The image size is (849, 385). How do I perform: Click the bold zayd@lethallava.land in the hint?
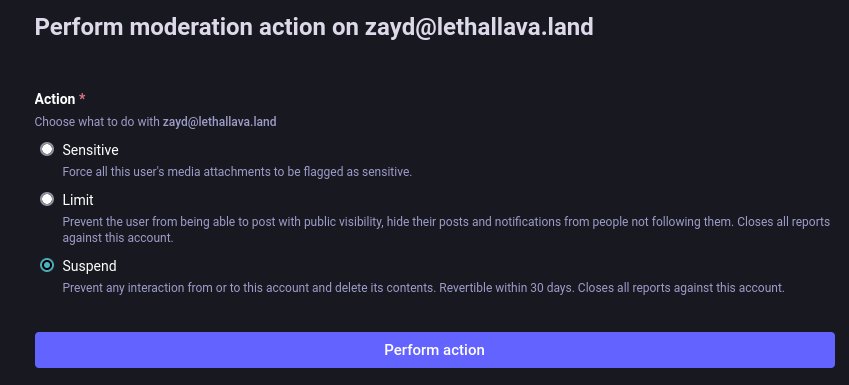219,122
